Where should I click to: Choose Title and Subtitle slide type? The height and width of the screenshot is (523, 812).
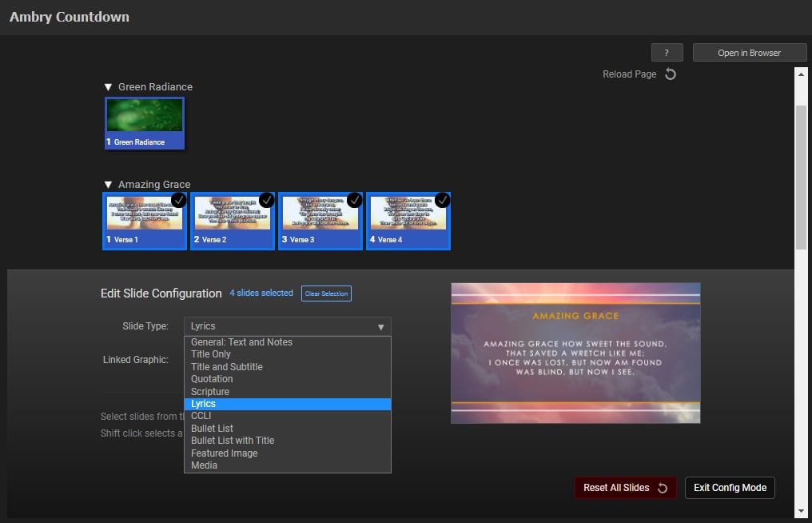pos(288,367)
